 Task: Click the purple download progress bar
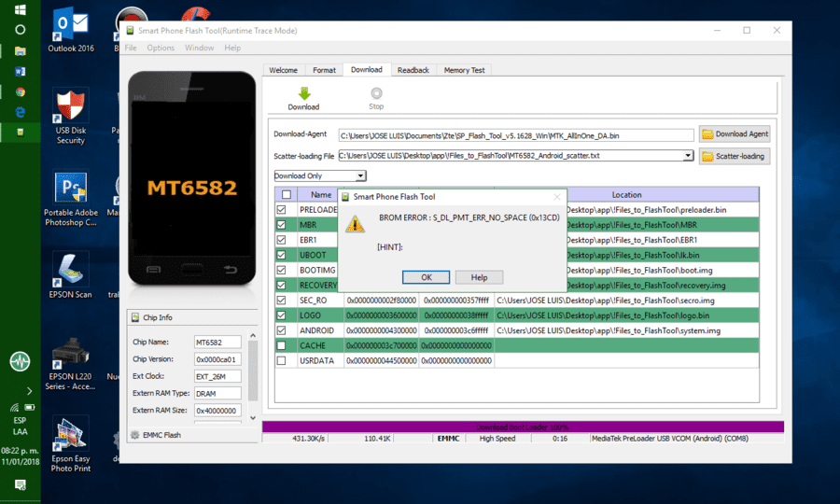(x=523, y=427)
